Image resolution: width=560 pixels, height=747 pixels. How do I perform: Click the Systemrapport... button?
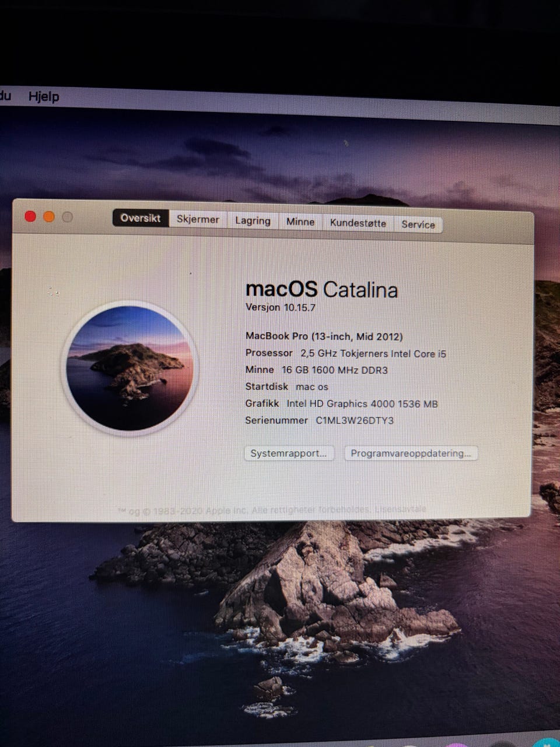point(289,453)
